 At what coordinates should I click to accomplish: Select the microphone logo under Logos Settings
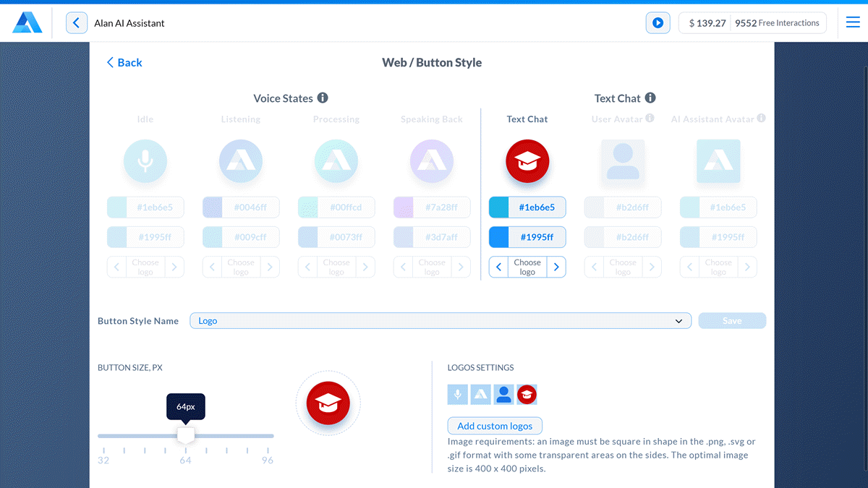[457, 394]
